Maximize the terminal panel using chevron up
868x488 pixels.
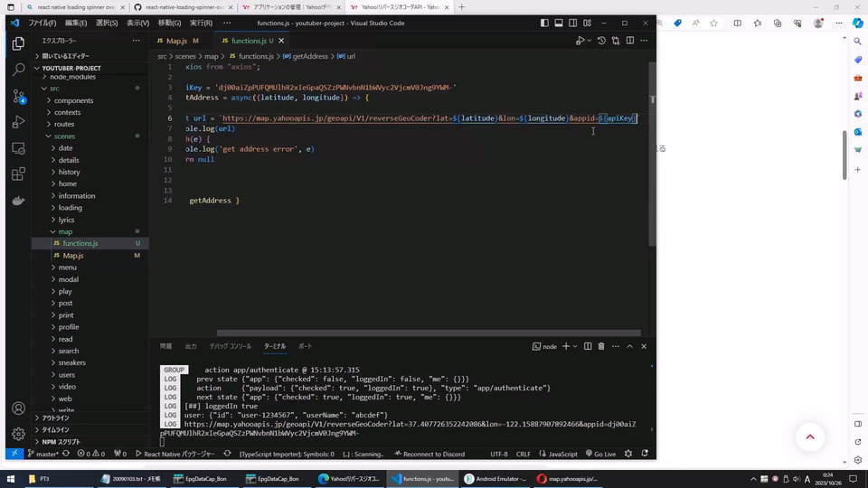[630, 346]
